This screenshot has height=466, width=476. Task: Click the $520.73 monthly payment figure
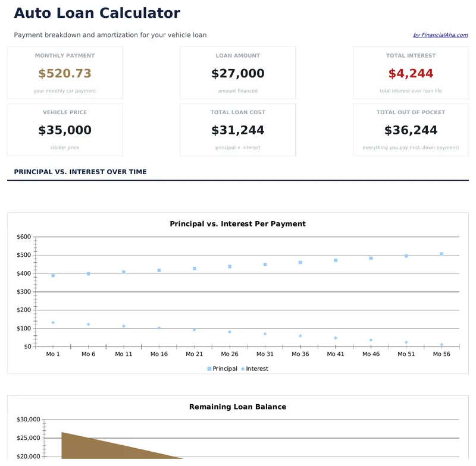(x=64, y=74)
